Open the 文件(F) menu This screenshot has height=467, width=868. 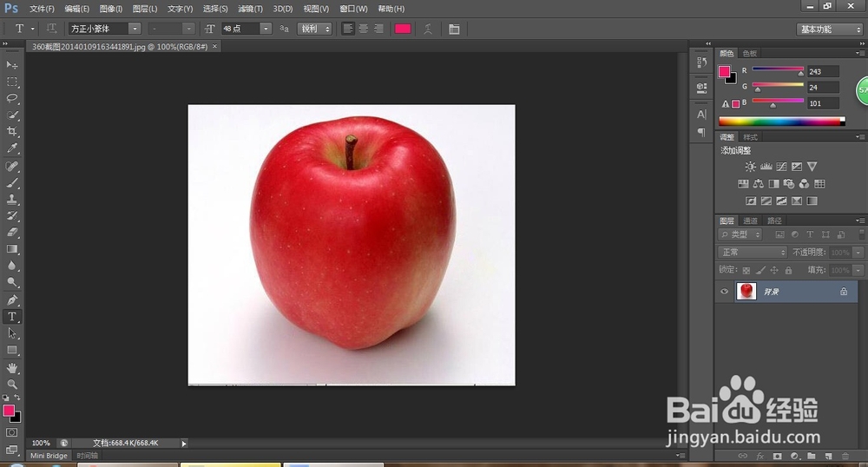click(x=42, y=9)
